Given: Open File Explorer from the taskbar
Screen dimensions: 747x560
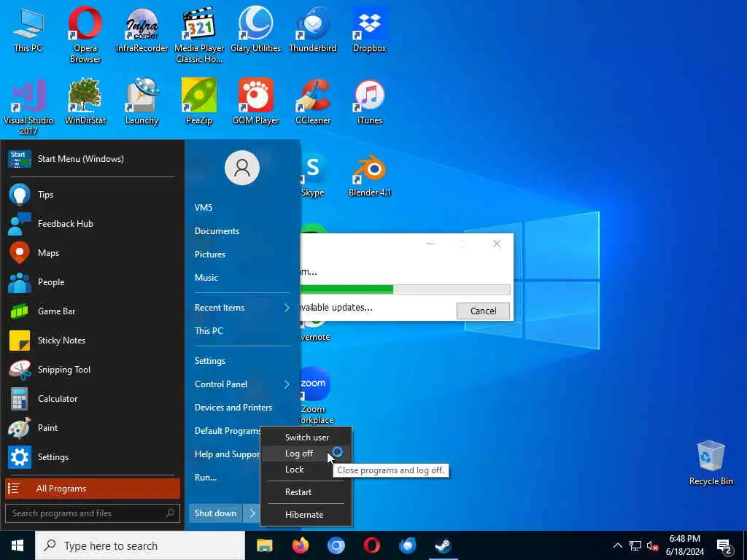Looking at the screenshot, I should click(264, 545).
